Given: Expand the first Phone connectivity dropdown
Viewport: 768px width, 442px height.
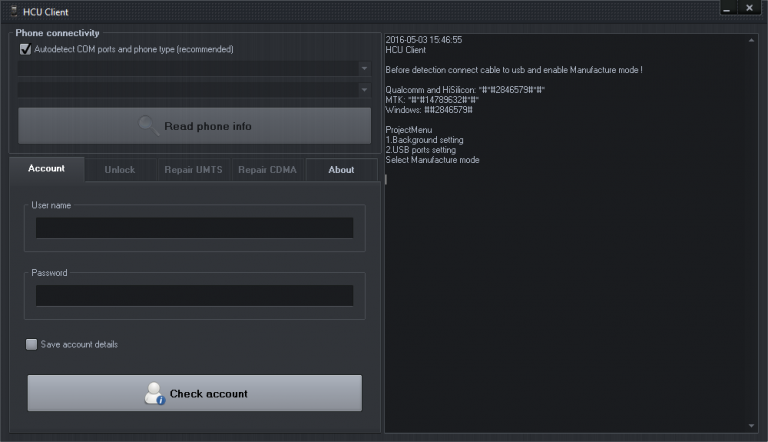Looking at the screenshot, I should 364,69.
